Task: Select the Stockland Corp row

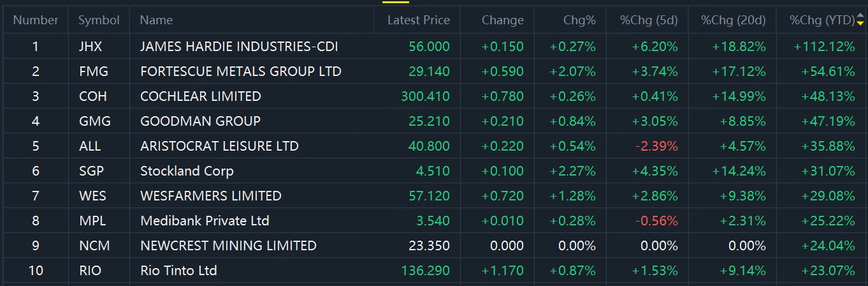Action: click(x=434, y=171)
